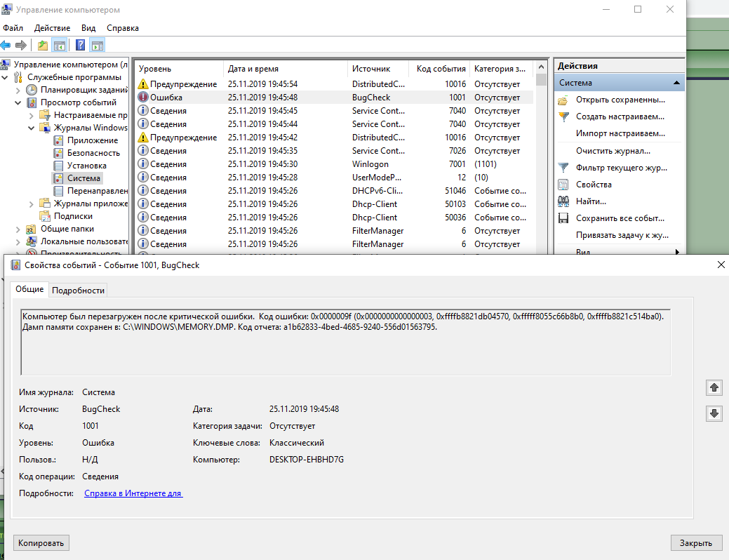This screenshot has width=729, height=560.
Task: Click the Установка log icon
Action: (58, 166)
